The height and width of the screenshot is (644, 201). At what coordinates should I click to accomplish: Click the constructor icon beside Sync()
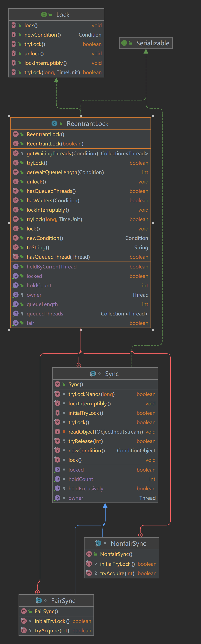[x=57, y=384]
